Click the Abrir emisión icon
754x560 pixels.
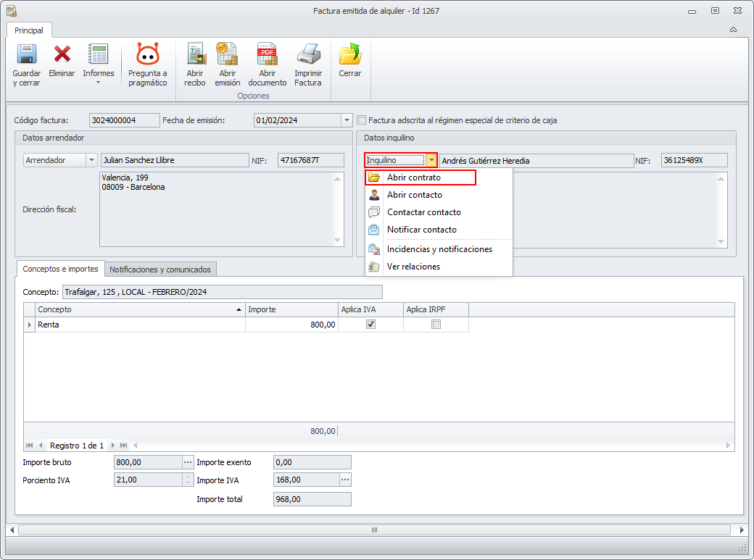click(x=227, y=54)
